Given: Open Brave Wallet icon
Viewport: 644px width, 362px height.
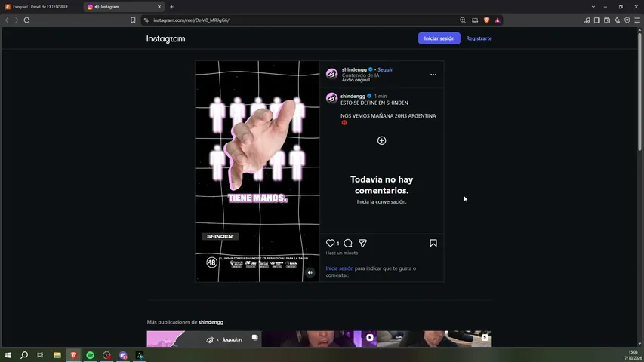Looking at the screenshot, I should click(607, 20).
